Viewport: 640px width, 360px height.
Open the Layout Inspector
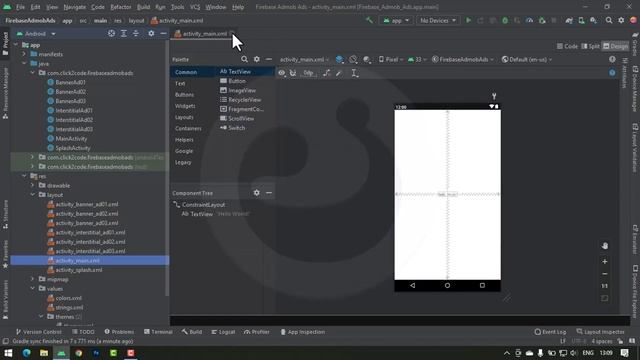coord(600,332)
